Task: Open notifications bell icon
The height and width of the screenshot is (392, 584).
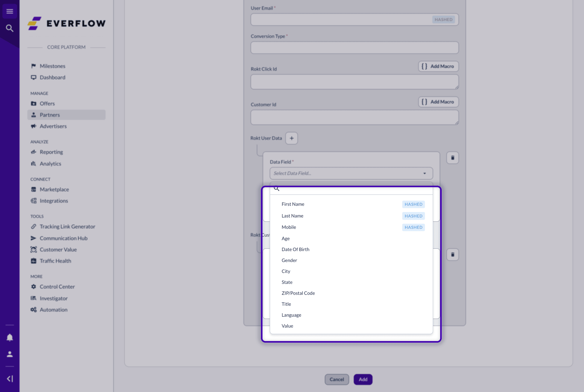Action: click(10, 337)
